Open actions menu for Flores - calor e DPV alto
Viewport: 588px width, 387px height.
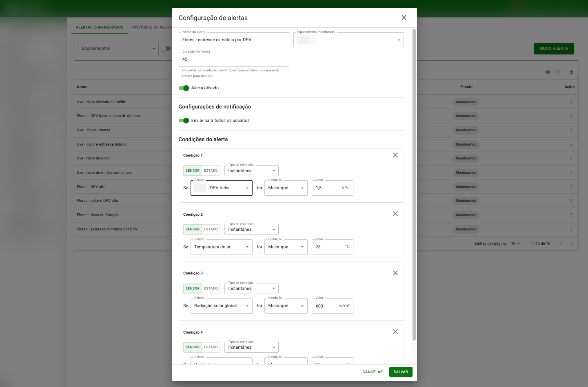click(x=571, y=201)
